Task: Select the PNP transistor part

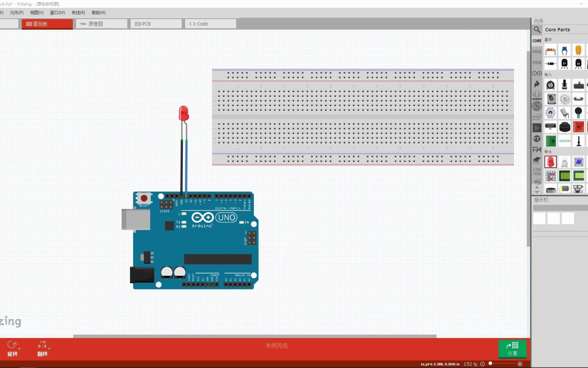Action: tap(564, 63)
